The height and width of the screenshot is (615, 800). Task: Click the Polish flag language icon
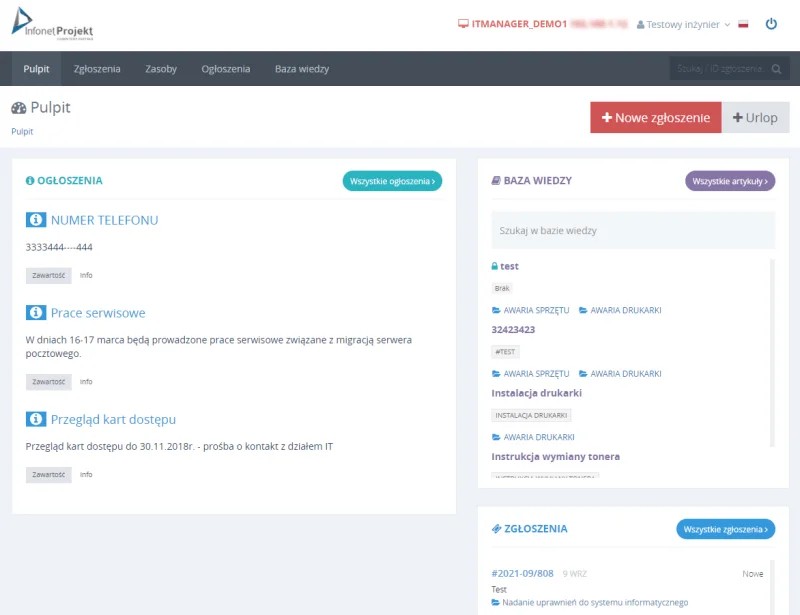coord(743,24)
